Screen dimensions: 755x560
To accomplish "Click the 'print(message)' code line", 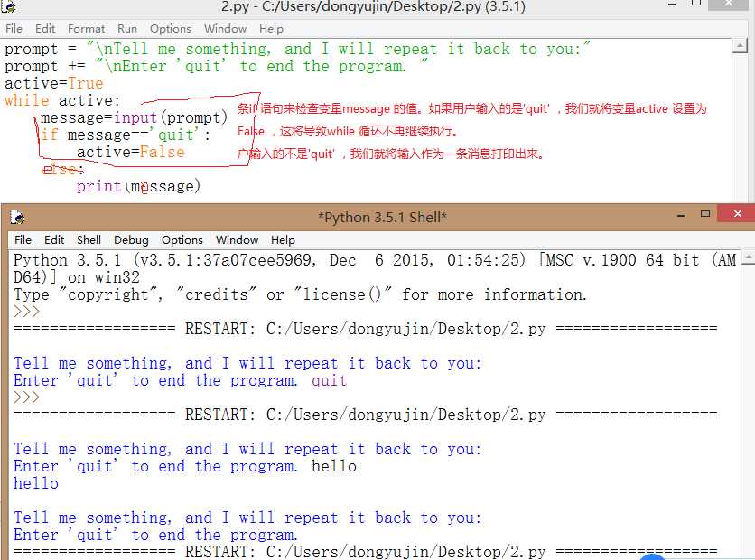I will coord(138,186).
